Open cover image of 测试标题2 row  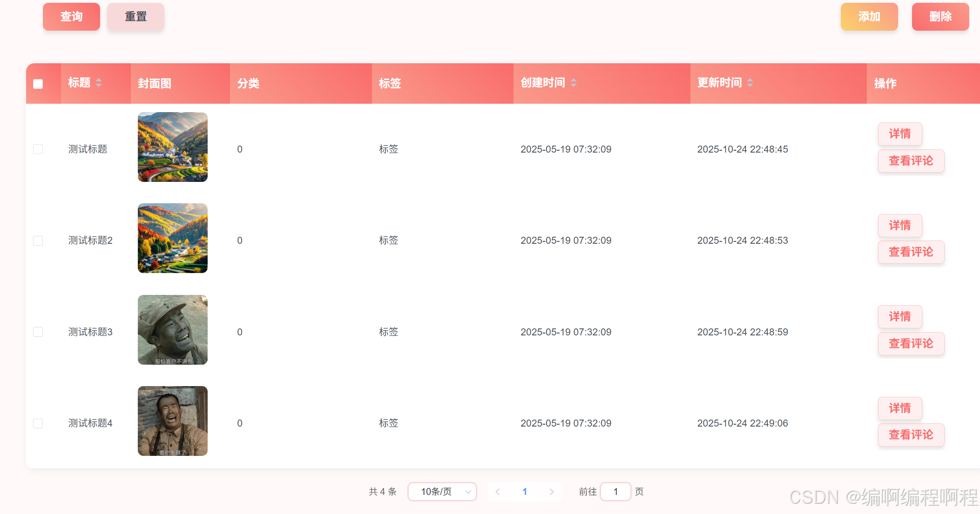pyautogui.click(x=173, y=238)
